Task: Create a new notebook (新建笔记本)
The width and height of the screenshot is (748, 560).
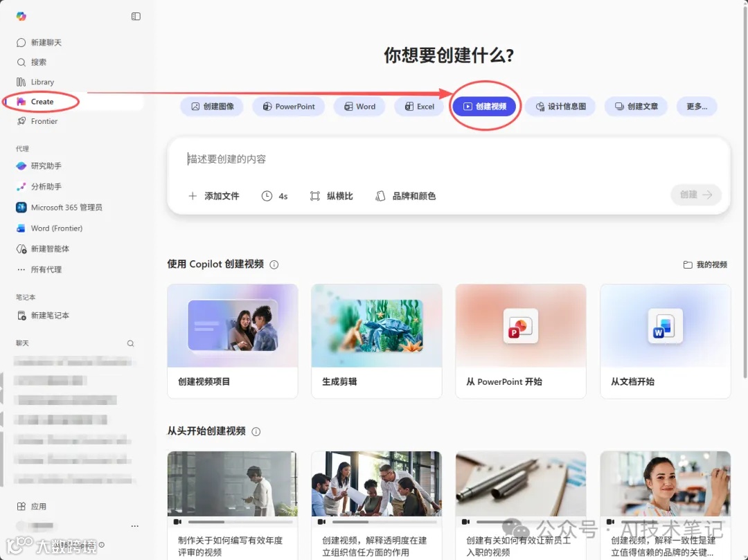Action: coord(43,316)
